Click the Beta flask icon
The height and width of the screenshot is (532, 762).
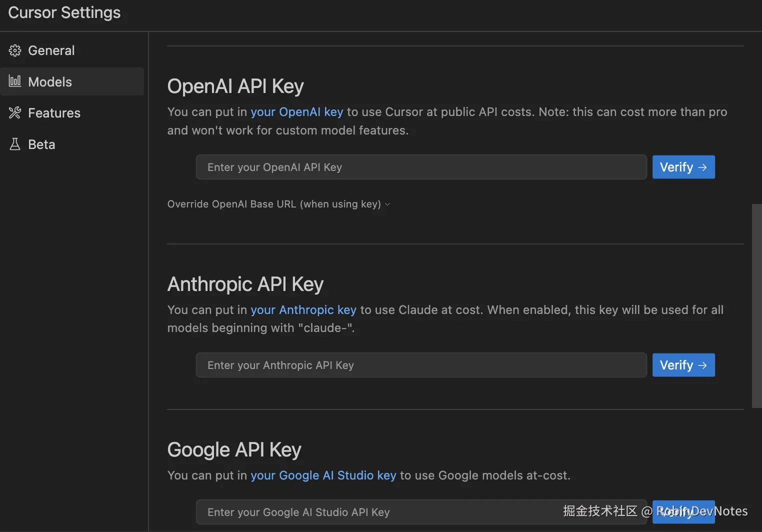(15, 144)
